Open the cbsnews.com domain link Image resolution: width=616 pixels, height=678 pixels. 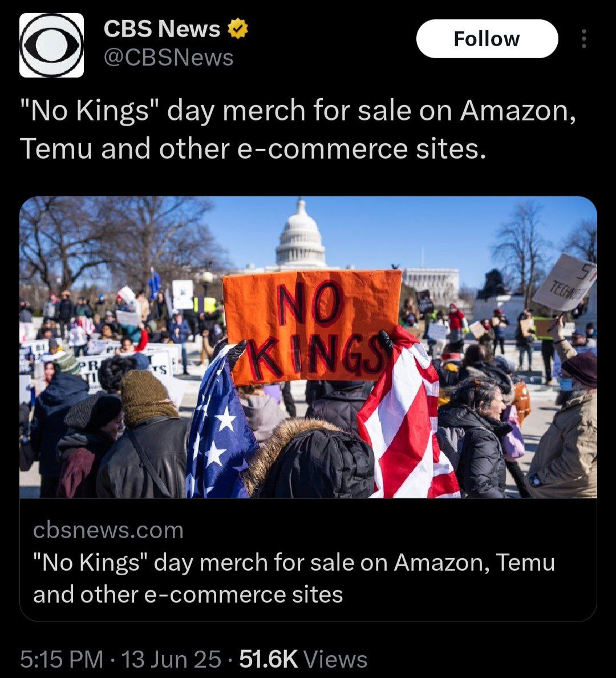click(108, 530)
